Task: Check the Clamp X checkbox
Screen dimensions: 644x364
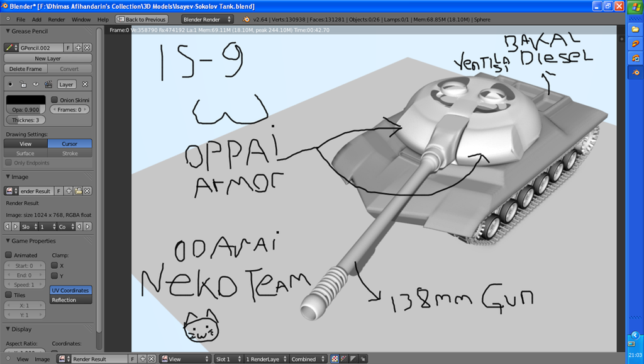Action: 53,265
